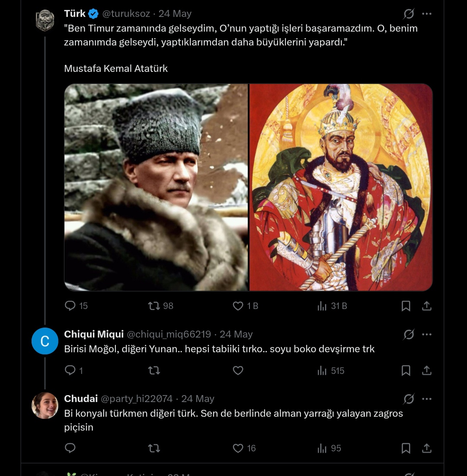
Task: Open the right Timur painting image
Action: 341,187
